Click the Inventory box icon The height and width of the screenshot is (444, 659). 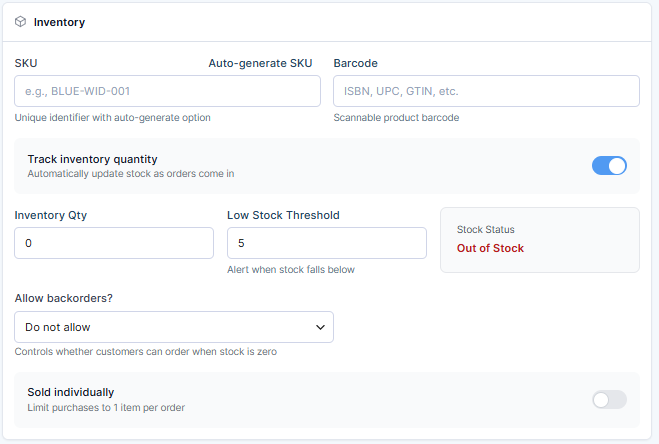(20, 22)
